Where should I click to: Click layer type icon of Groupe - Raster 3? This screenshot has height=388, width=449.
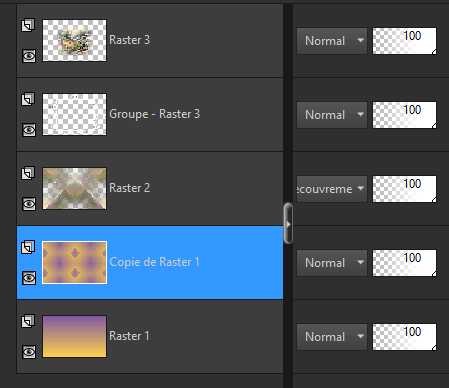28,99
